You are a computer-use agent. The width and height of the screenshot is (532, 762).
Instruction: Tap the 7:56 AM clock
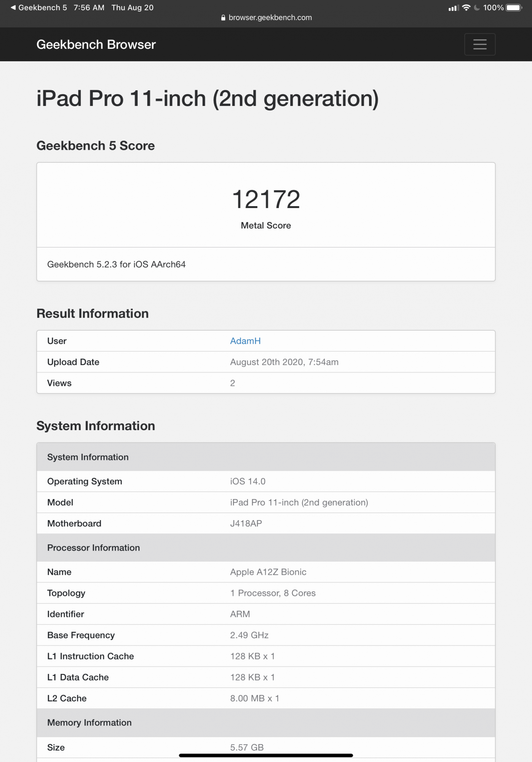click(89, 8)
